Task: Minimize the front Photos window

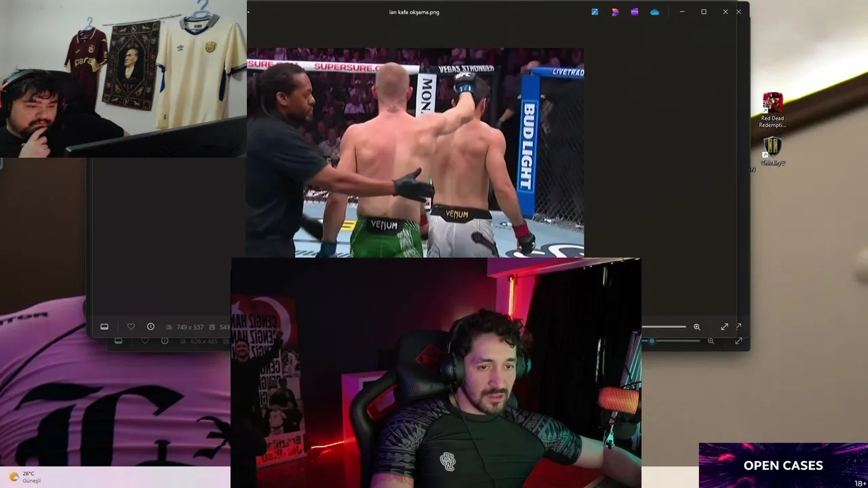Action: point(682,12)
